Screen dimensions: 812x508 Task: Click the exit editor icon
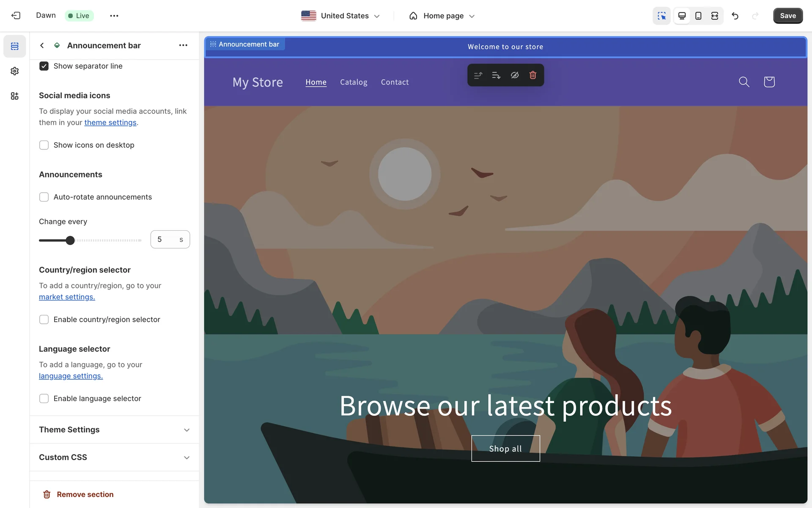point(16,16)
